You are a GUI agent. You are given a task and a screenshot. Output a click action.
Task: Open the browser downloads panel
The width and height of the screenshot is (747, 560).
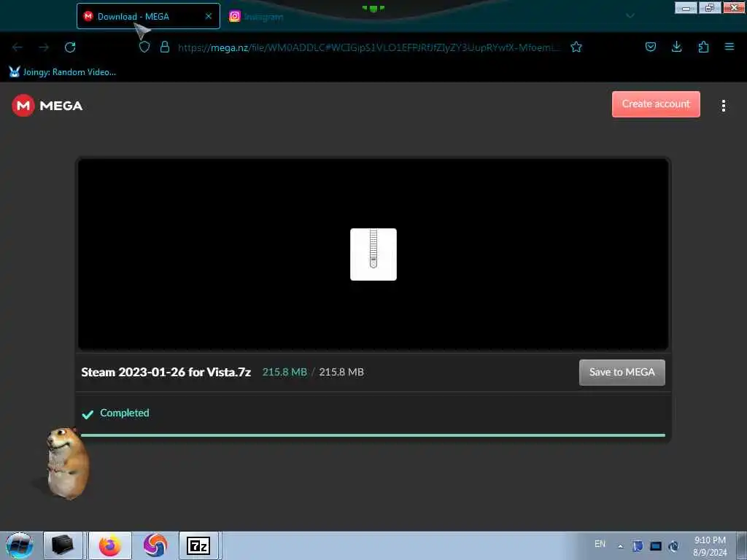(676, 47)
